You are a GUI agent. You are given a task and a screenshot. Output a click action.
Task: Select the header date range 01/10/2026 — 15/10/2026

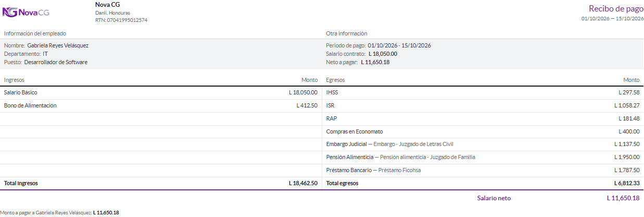pos(612,18)
